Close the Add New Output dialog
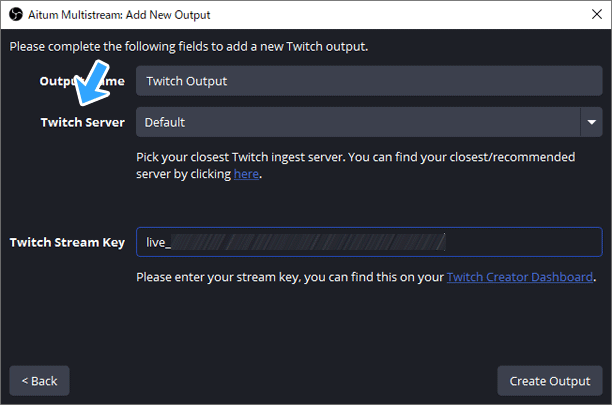The image size is (612, 405). pos(596,14)
